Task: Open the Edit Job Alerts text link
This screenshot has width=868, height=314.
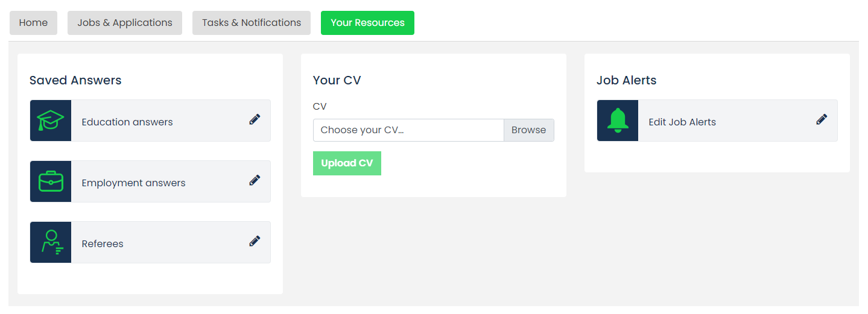Action: pos(682,122)
